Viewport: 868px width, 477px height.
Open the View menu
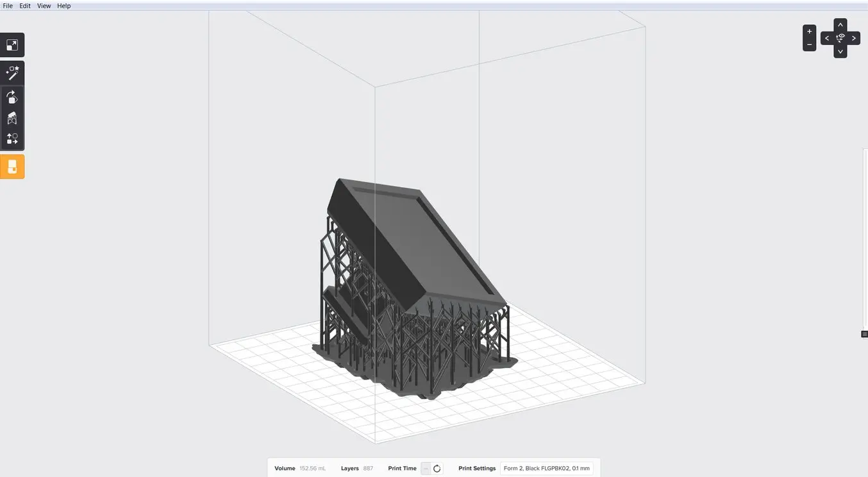tap(44, 6)
